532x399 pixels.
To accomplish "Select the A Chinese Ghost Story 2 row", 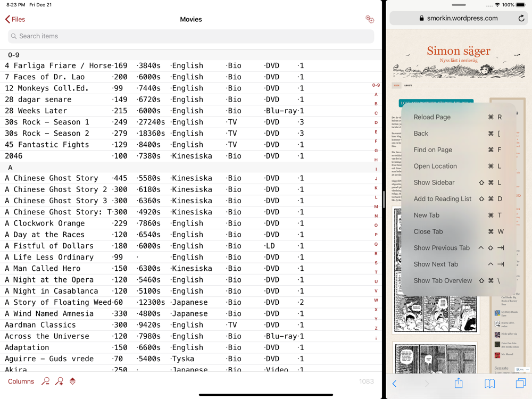I will click(191, 189).
